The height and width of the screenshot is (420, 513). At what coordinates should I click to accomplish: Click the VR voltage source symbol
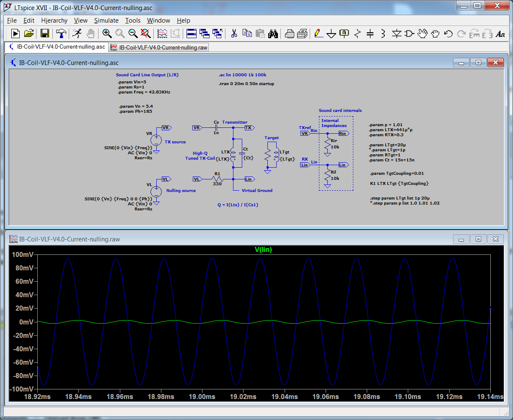point(156,140)
